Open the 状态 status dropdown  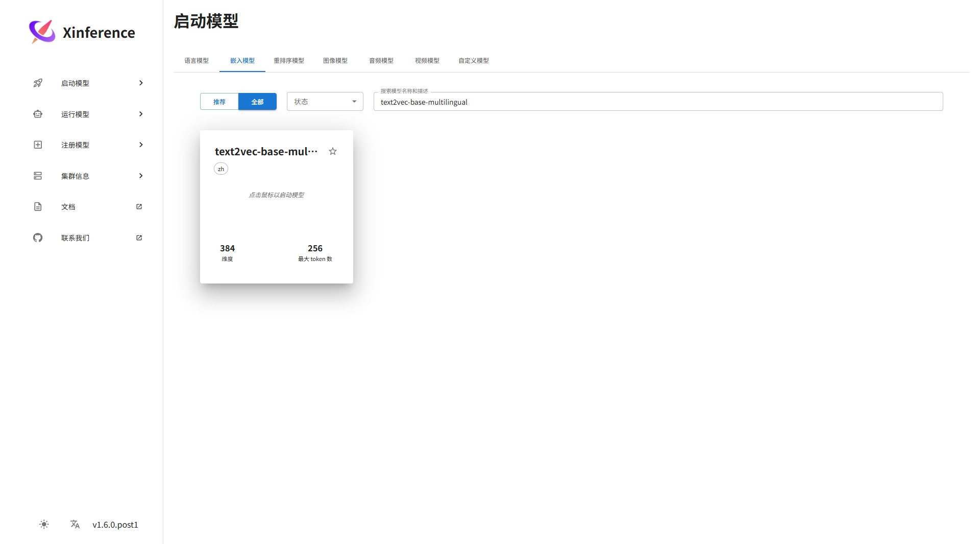click(325, 102)
